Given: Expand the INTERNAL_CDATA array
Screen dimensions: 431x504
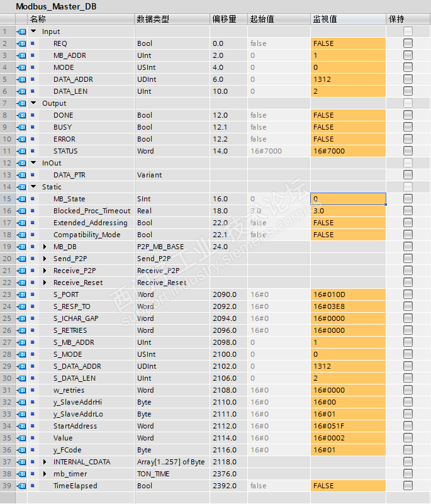Looking at the screenshot, I should [45, 462].
